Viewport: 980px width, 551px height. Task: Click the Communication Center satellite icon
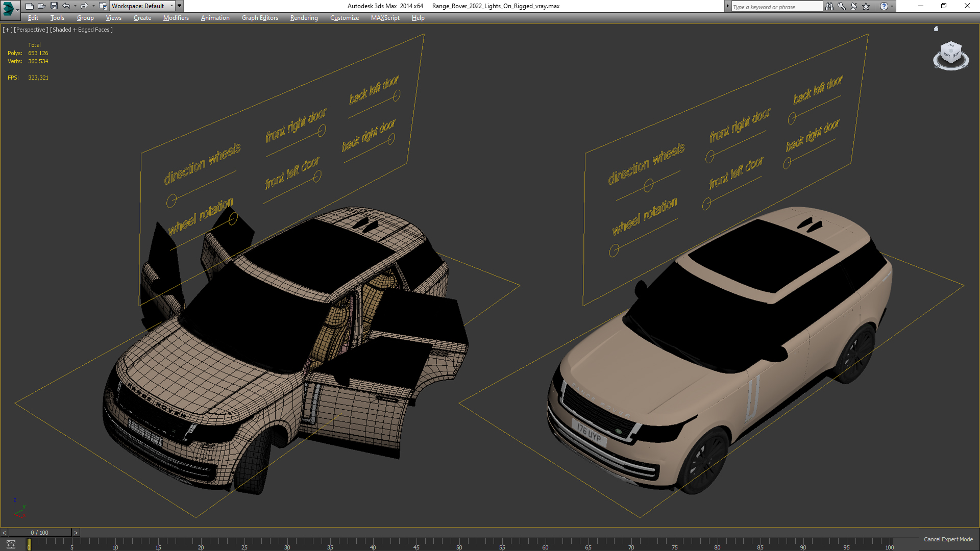[x=853, y=6]
